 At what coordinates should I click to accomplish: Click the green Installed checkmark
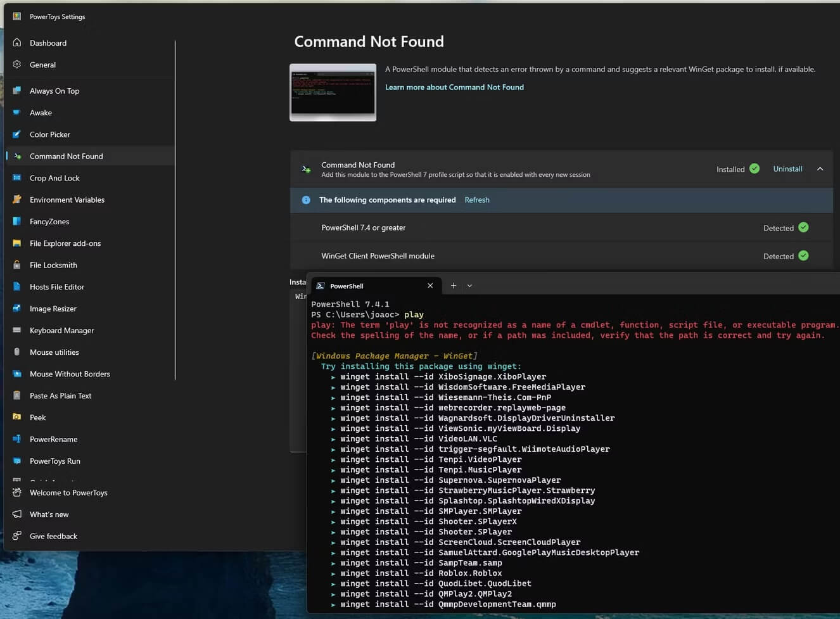[x=754, y=169]
